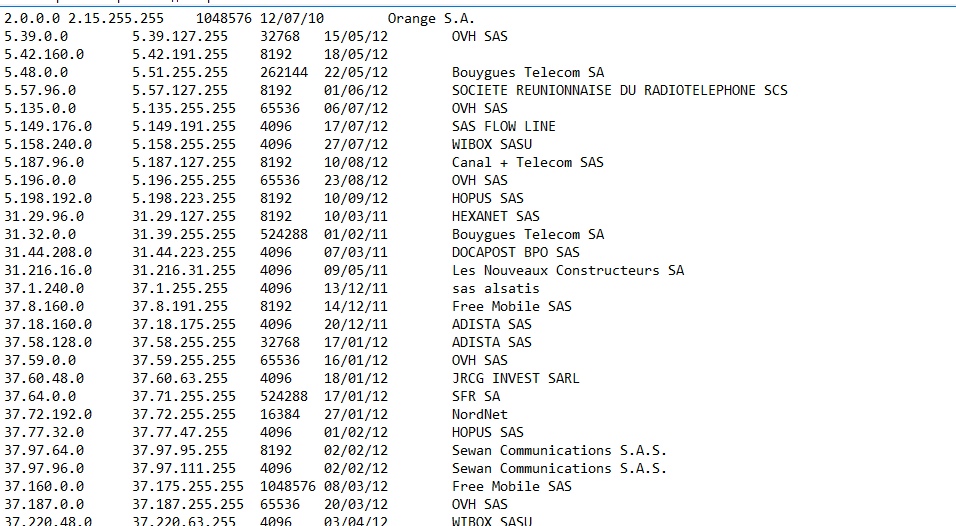Click 'OVH SAS' in the 37.59.0.0 row
This screenshot has height=526, width=956.
(480, 360)
